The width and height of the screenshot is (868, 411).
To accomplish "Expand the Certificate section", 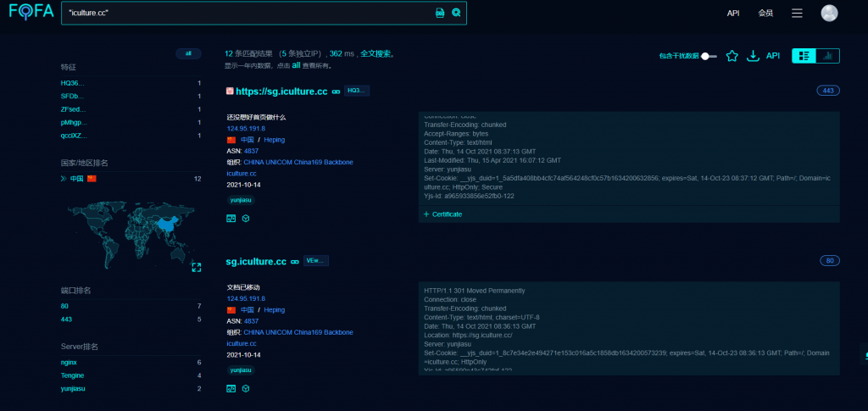I will click(x=442, y=214).
